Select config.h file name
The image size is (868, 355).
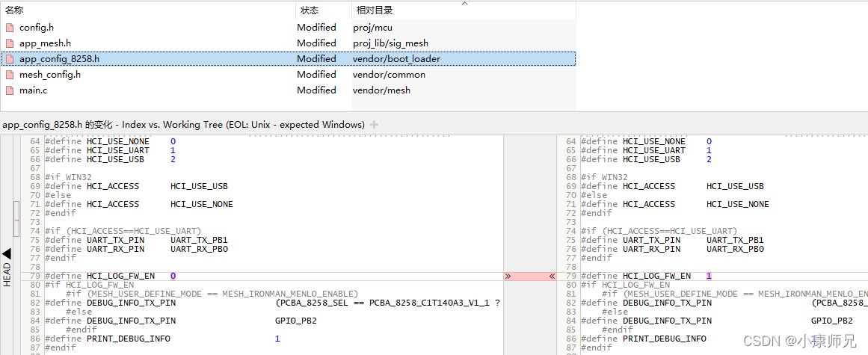coord(37,27)
